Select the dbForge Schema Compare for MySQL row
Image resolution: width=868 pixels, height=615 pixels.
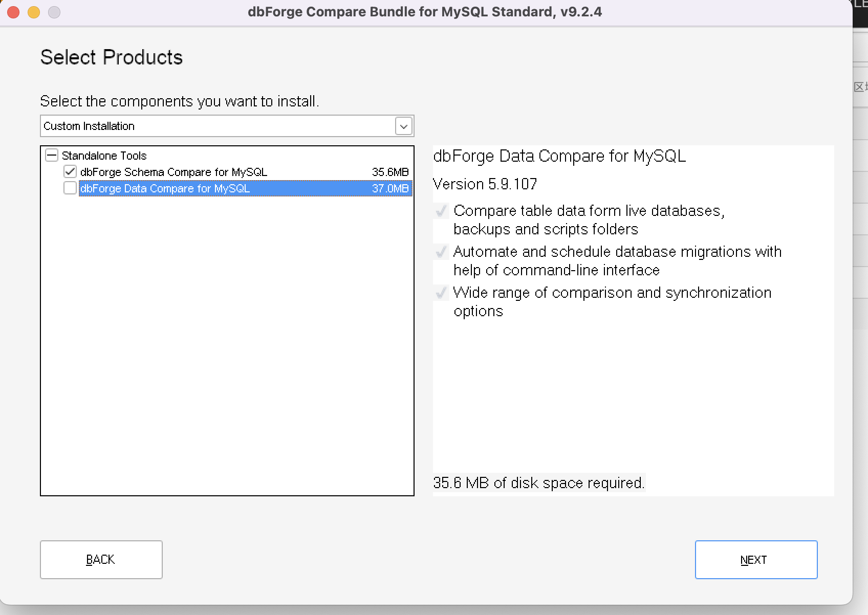[246, 172]
